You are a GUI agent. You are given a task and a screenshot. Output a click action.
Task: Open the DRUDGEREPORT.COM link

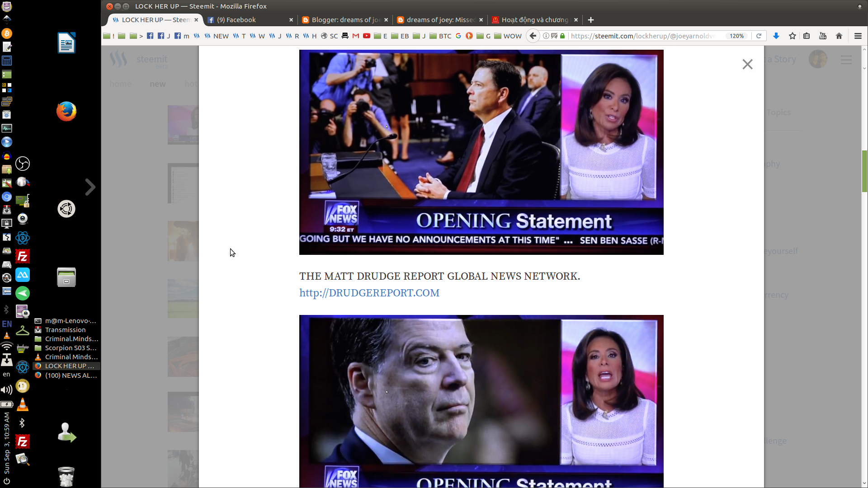[x=369, y=293]
